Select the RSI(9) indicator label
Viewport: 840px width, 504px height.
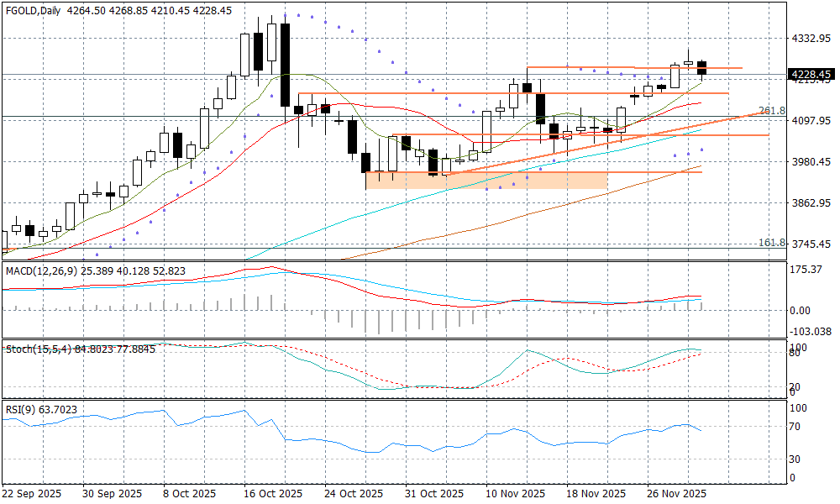tap(20, 410)
